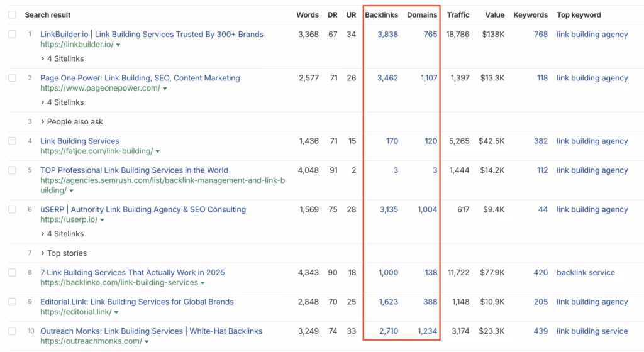
Task: Open domains count 765 for LinkBuilder.io
Action: (x=430, y=35)
